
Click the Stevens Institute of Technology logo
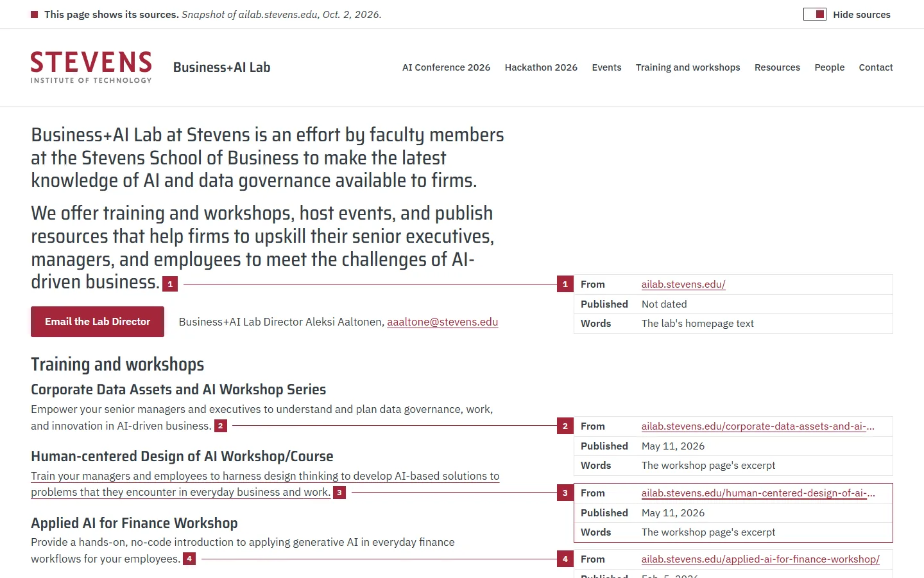click(91, 67)
